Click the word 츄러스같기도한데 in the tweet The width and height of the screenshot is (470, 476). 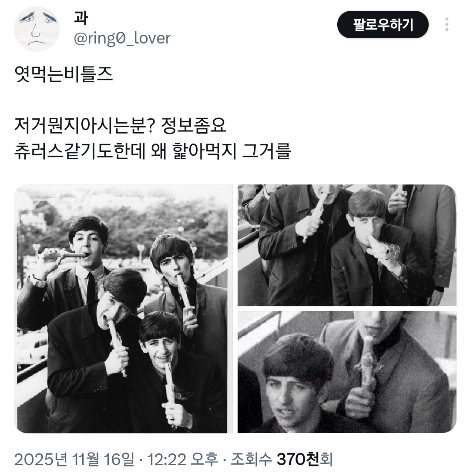pos(80,151)
